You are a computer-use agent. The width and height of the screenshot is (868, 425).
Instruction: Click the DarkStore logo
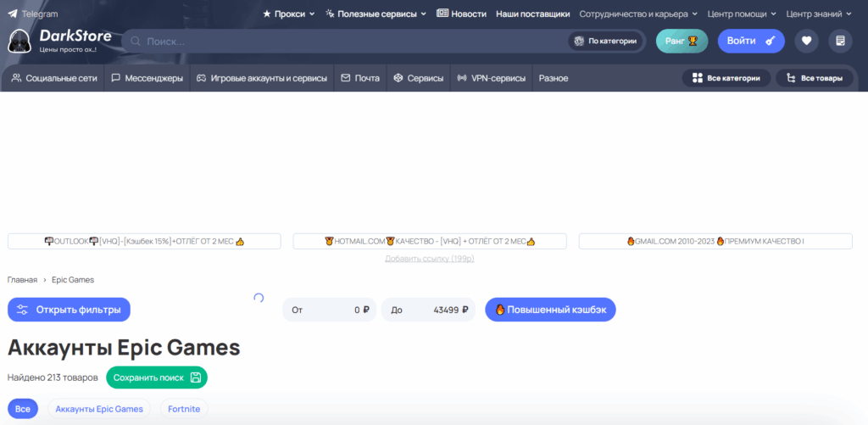pyautogui.click(x=59, y=41)
